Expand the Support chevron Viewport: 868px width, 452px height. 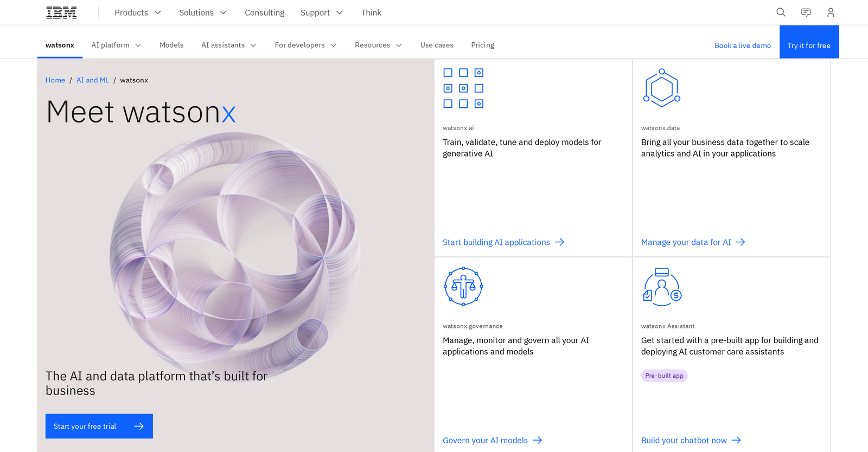[x=340, y=12]
